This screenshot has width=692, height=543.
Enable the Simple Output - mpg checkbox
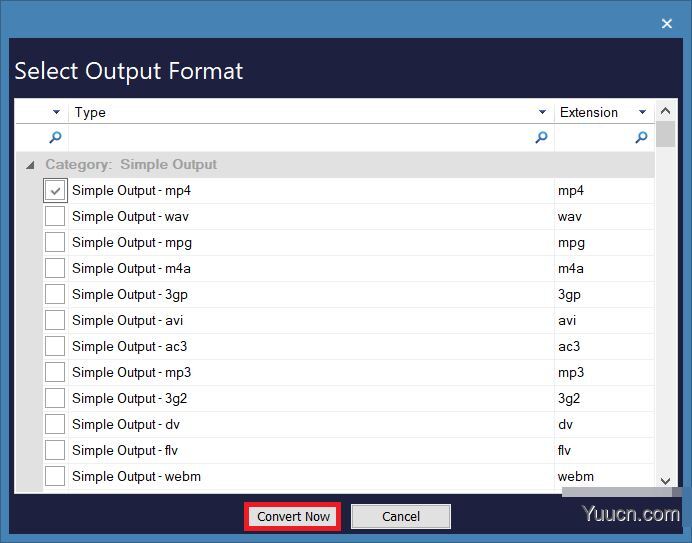click(55, 242)
